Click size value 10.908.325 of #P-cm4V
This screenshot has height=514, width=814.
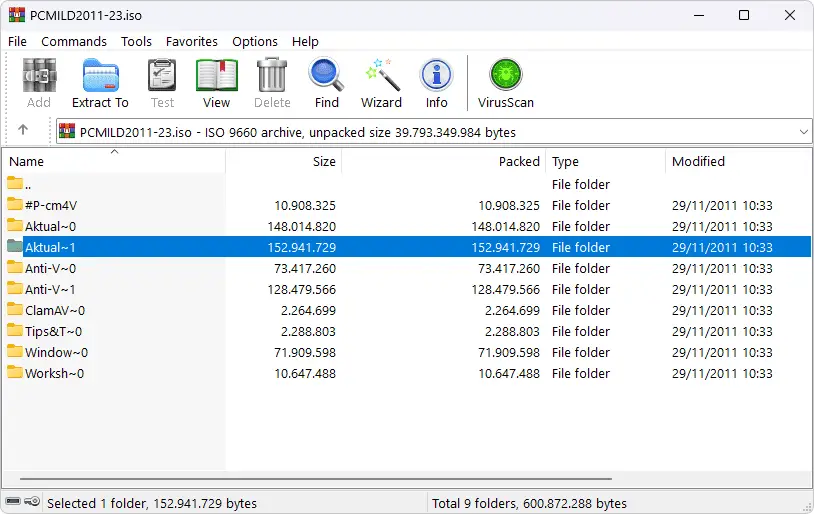305,206
